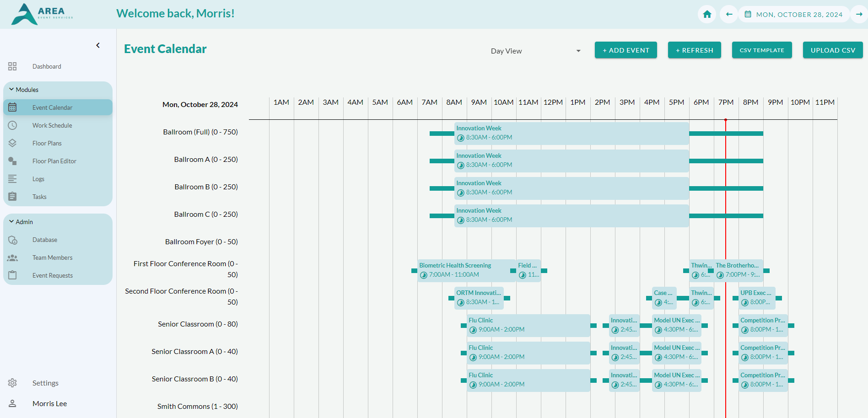Go to previous day with left arrow
868x418 pixels.
click(x=729, y=14)
